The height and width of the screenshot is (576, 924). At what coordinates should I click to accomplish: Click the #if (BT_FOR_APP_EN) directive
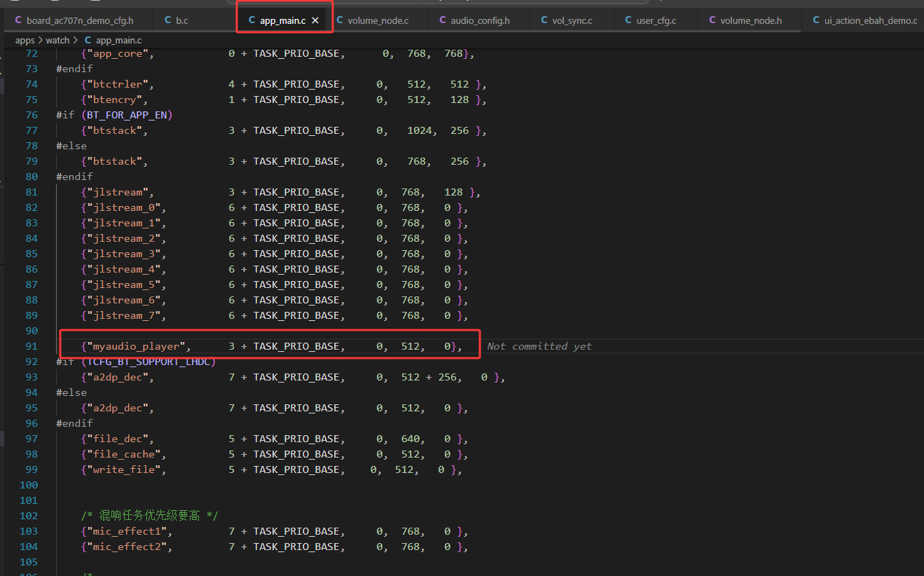pos(114,115)
